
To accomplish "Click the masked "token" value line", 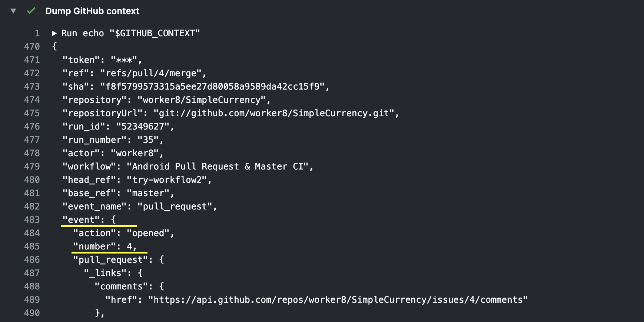I will point(102,60).
